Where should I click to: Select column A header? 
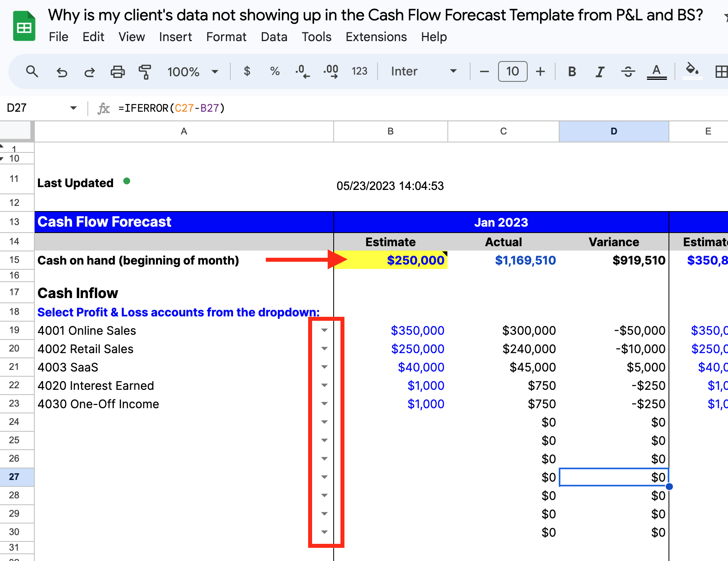[x=184, y=131]
